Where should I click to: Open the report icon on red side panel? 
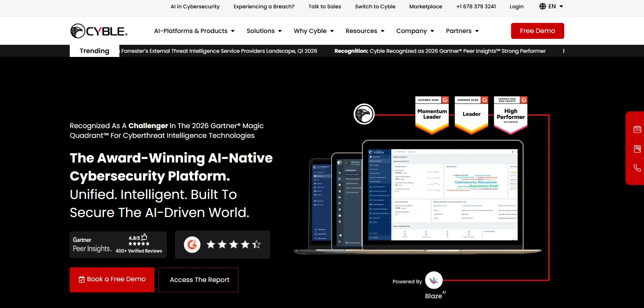637,149
